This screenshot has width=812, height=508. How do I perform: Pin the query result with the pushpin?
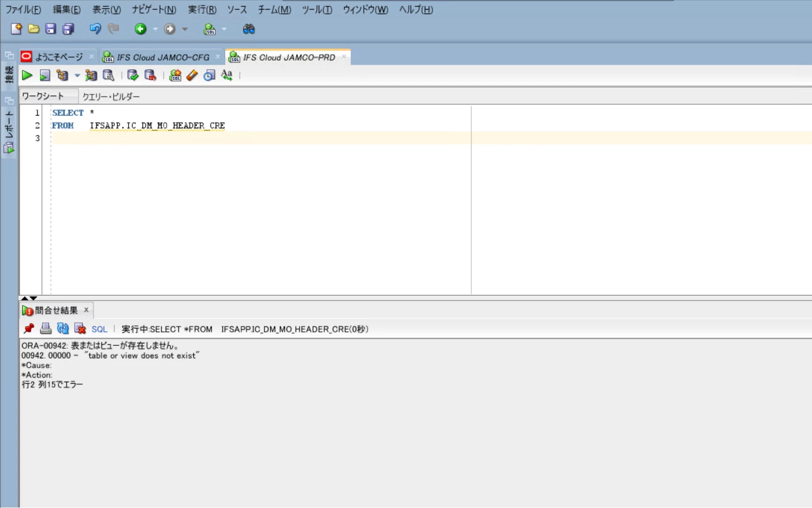(x=29, y=328)
